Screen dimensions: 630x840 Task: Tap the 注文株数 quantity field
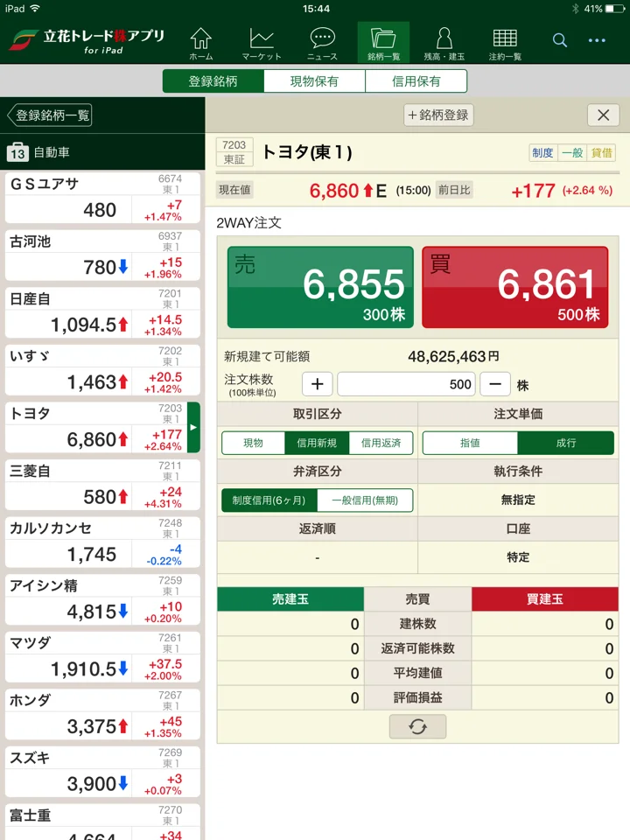click(x=407, y=384)
